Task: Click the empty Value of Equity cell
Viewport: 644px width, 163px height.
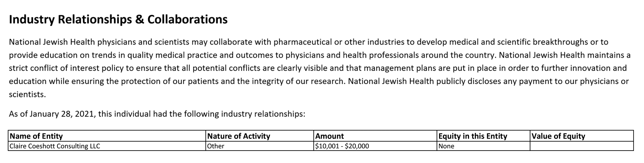Action: pos(581,146)
